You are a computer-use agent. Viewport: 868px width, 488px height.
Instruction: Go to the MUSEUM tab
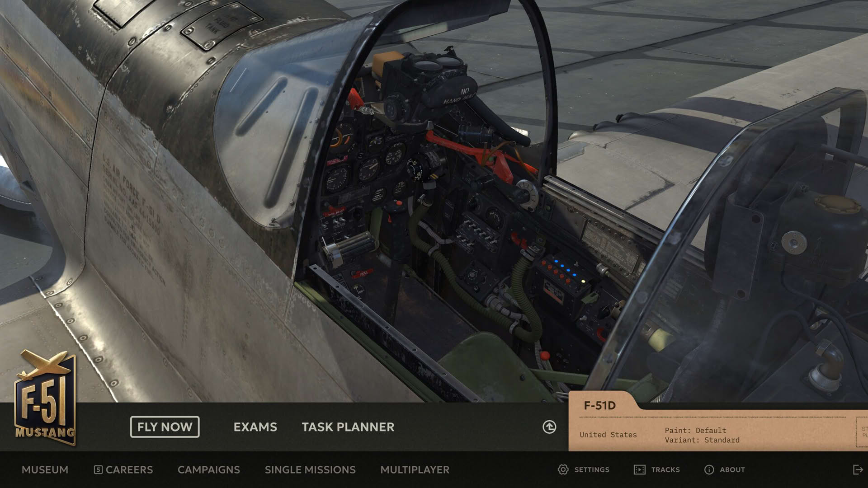click(45, 470)
